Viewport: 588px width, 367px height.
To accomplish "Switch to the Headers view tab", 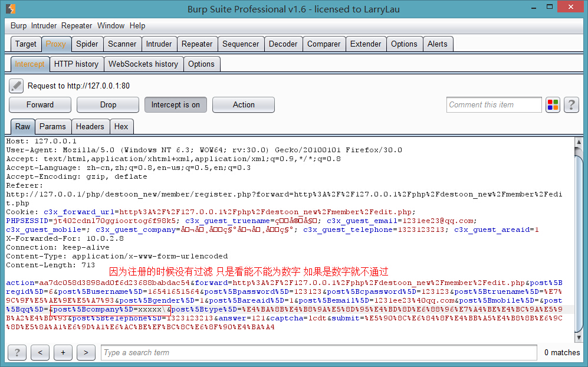I will coord(90,126).
